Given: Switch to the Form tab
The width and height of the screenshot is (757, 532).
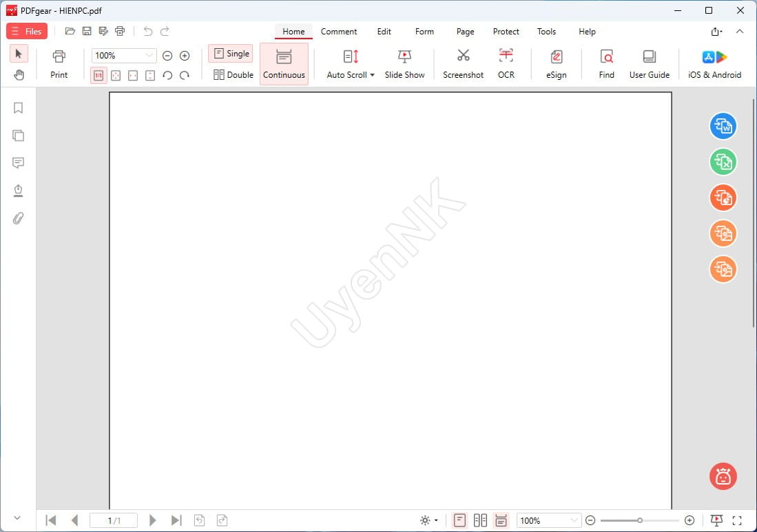Looking at the screenshot, I should [x=424, y=32].
